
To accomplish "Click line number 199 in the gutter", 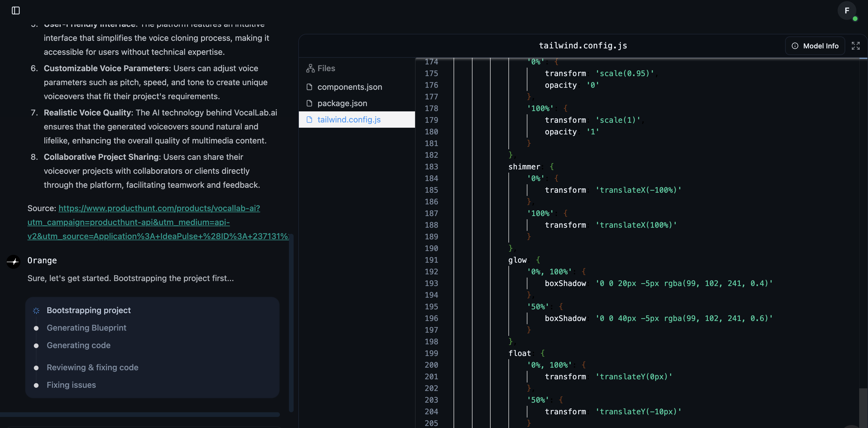I will click(431, 353).
